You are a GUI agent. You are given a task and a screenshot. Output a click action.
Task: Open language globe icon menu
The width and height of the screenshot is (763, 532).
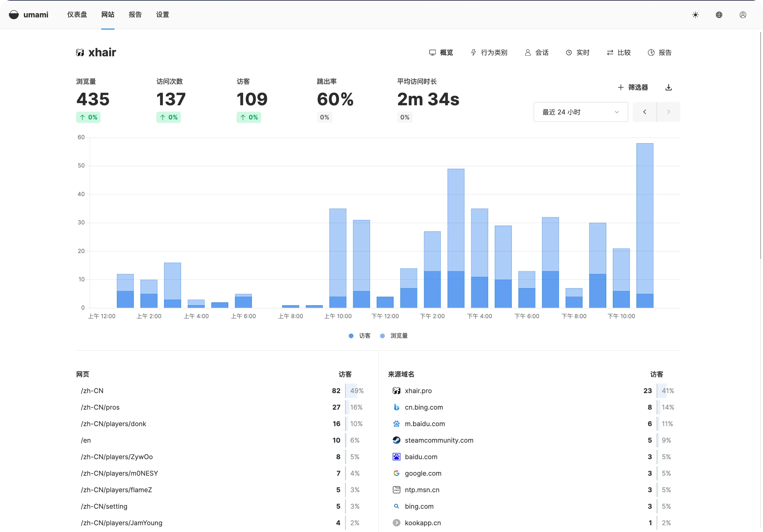719,15
